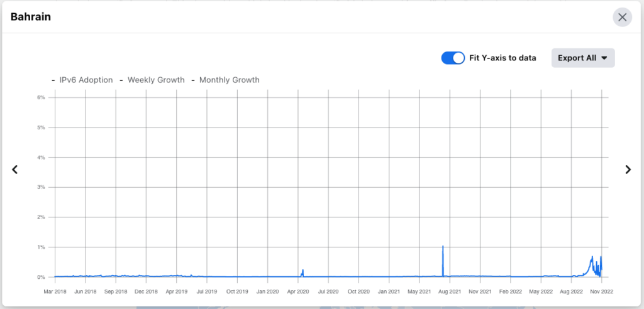Go to previous country with left arrow
This screenshot has height=309, width=644.
(x=15, y=170)
